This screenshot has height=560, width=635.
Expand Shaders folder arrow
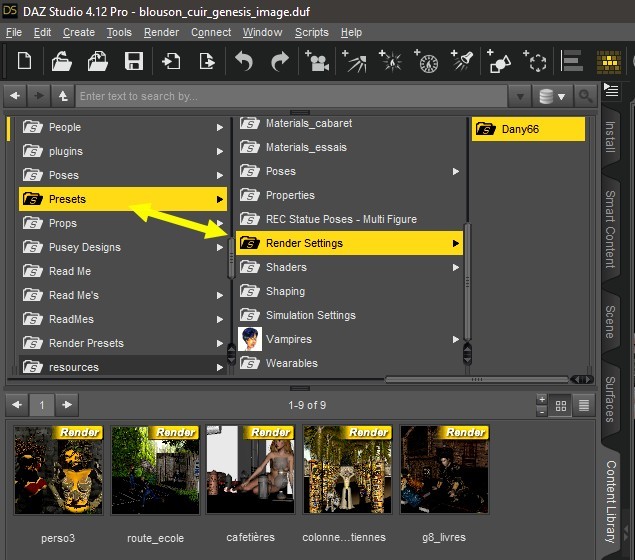coord(456,267)
